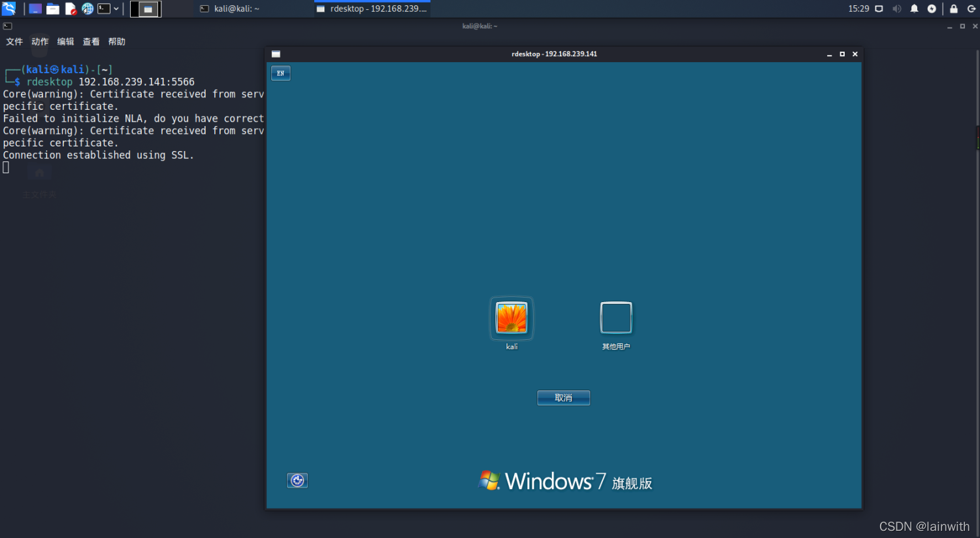Click the rdesktop window menu icon
The width and height of the screenshot is (980, 538).
tap(276, 54)
